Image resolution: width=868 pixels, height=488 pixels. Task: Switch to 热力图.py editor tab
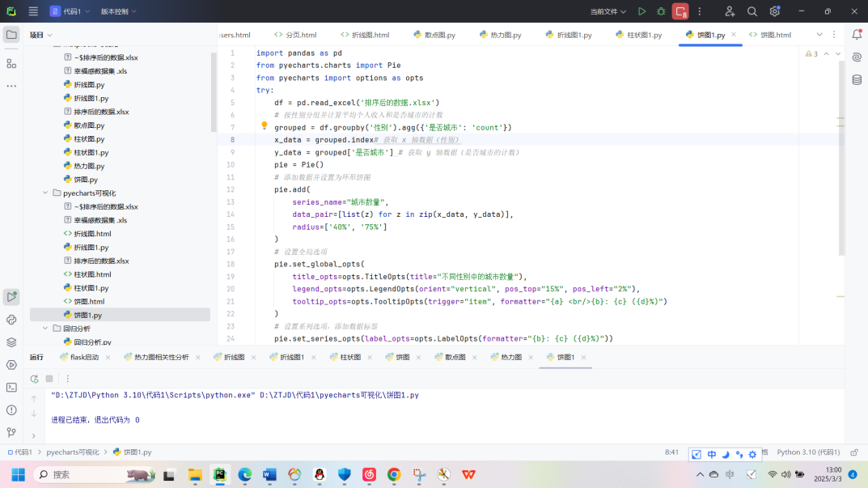click(x=501, y=35)
